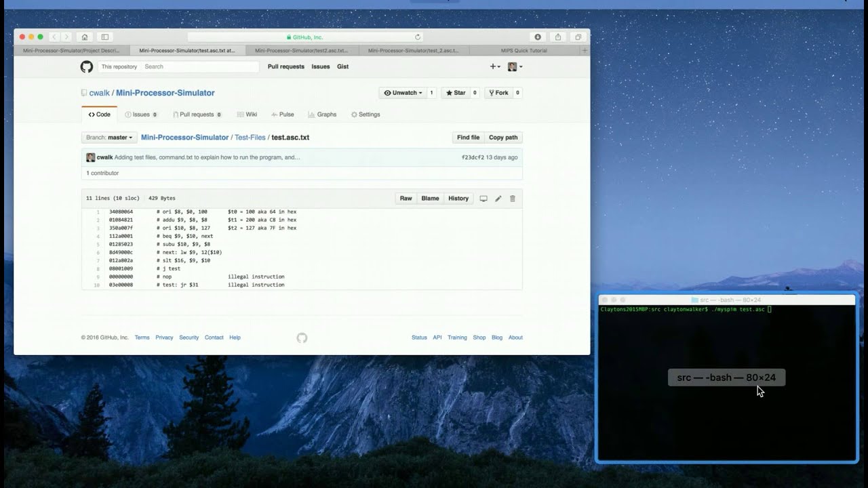Select the repository Pull requests tab
This screenshot has width=868, height=488.
coord(197,115)
